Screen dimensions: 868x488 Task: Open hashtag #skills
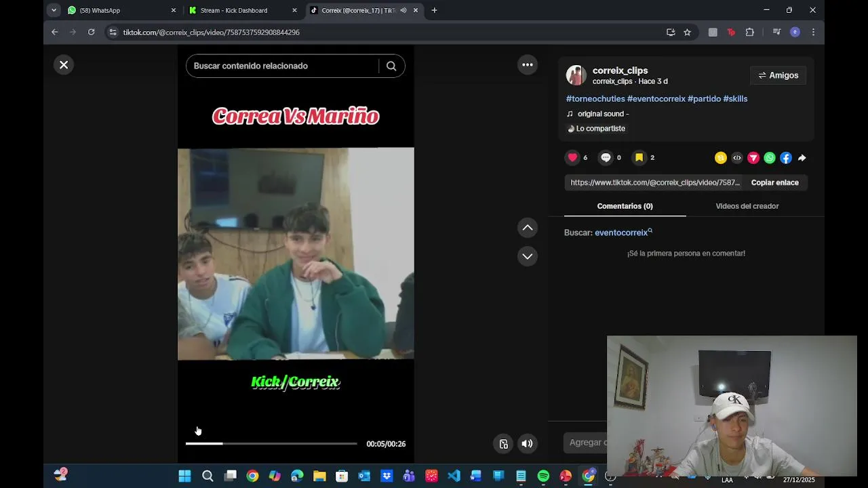click(735, 99)
